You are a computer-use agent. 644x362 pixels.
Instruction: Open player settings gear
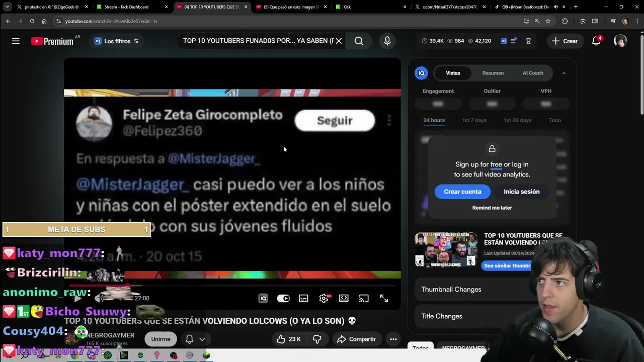pos(324,299)
